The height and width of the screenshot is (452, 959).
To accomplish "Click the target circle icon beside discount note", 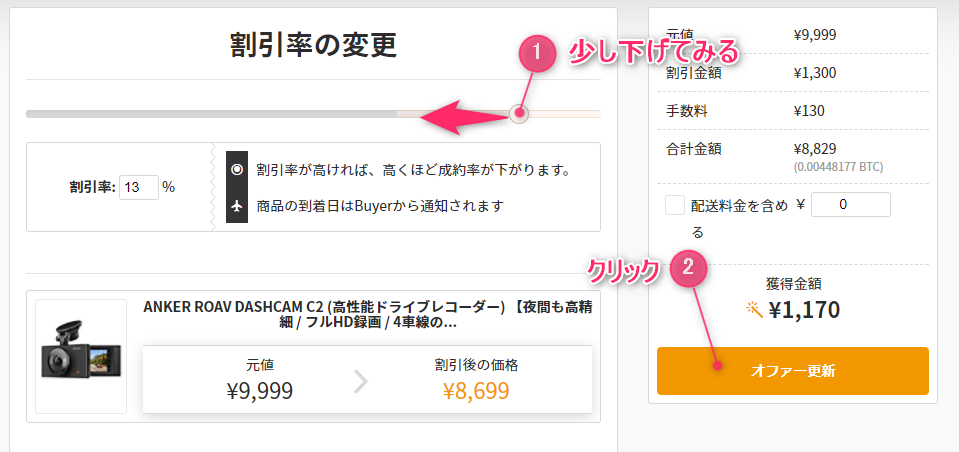I will coord(237,169).
